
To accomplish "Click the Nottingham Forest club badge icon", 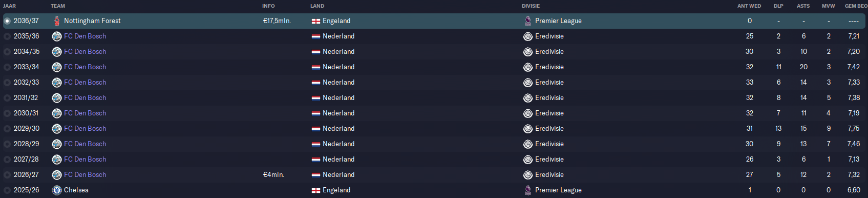I will tap(57, 21).
